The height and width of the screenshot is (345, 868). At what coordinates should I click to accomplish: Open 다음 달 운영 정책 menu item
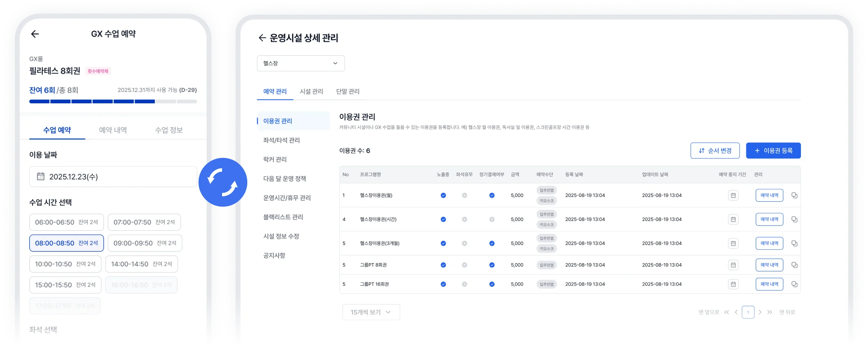pos(285,178)
